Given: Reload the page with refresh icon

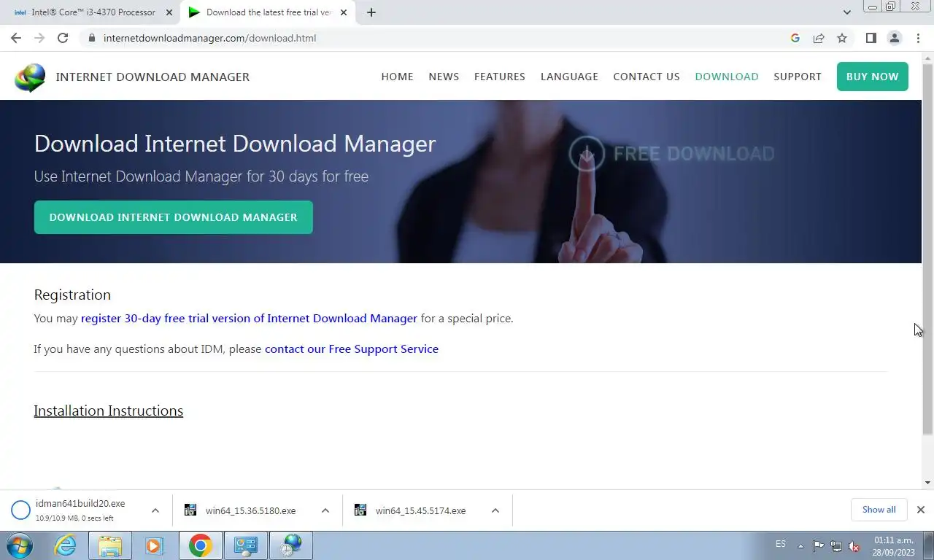Looking at the screenshot, I should pos(63,38).
